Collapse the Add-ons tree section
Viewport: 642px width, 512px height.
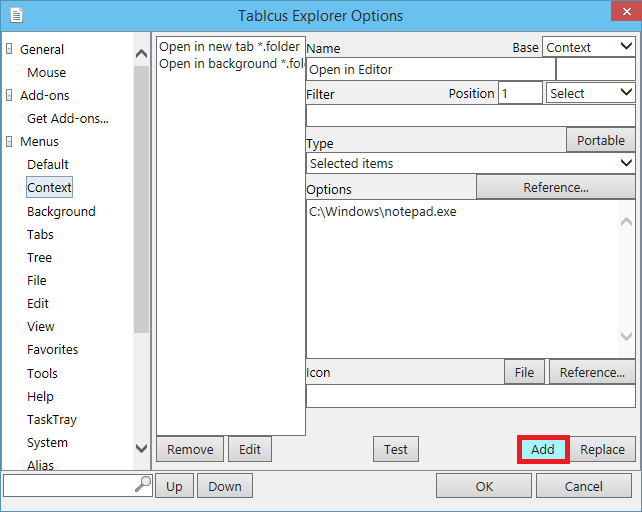9,95
